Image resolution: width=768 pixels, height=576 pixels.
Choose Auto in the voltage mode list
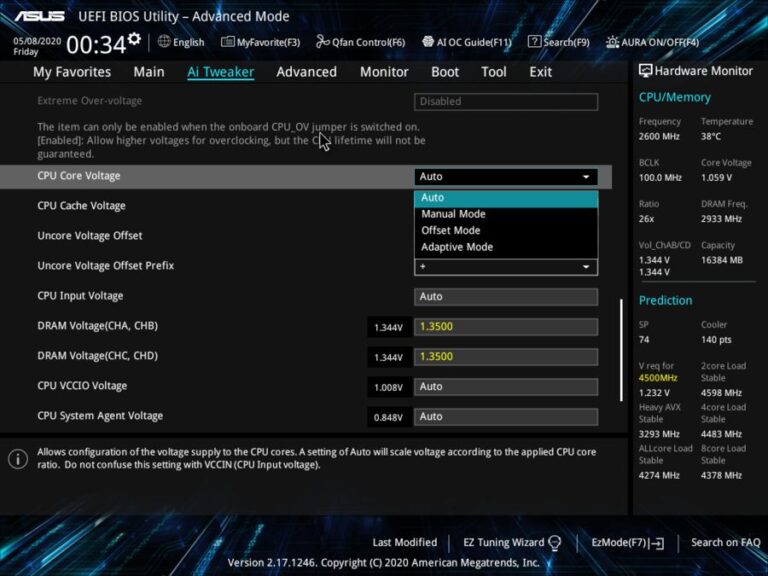[x=506, y=197]
